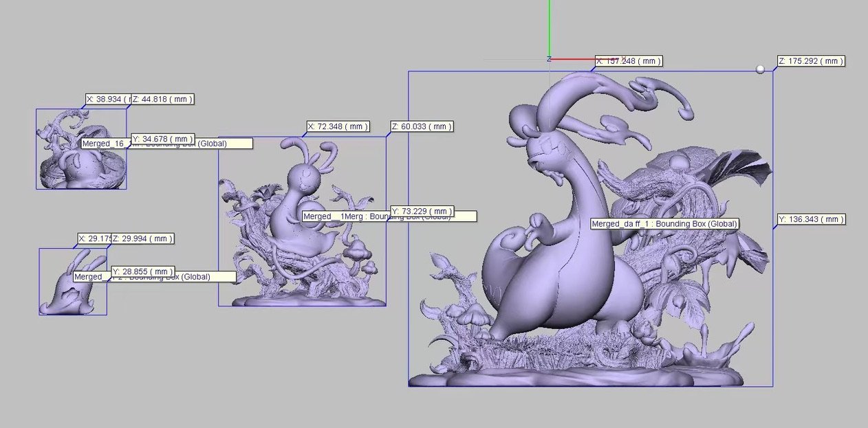The height and width of the screenshot is (428, 868).
Task: Select the Merged_da ff_1 bounding box label
Action: tap(665, 224)
